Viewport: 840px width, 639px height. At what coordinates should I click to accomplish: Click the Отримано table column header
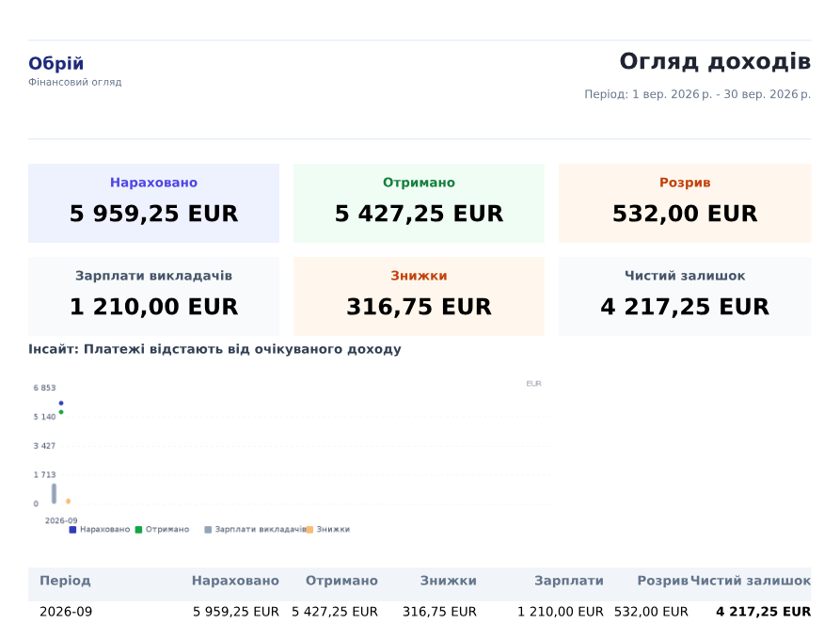pyautogui.click(x=341, y=581)
